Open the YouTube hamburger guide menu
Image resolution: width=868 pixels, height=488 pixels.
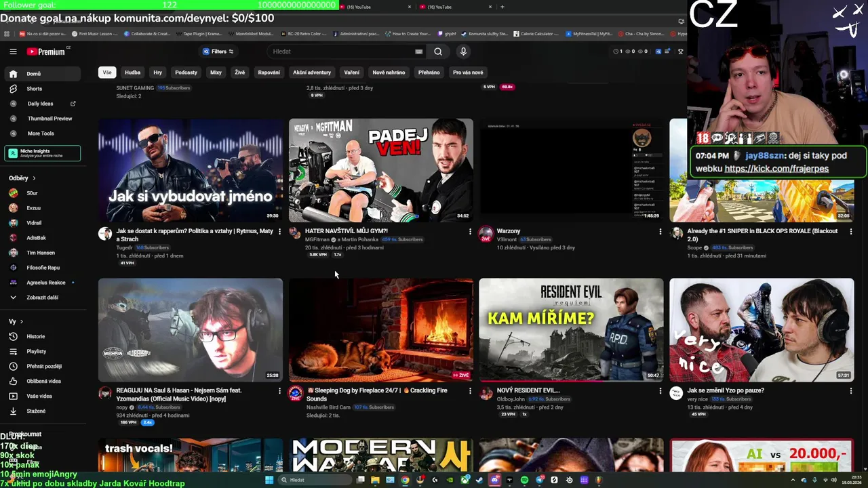tap(13, 52)
